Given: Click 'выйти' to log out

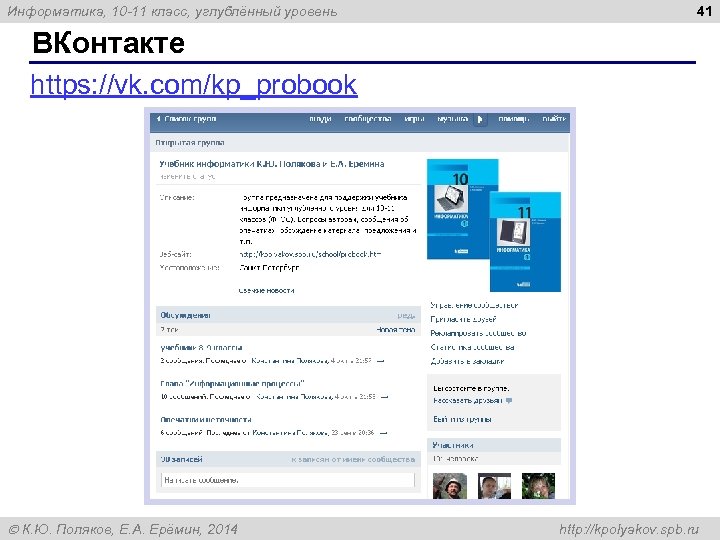Looking at the screenshot, I should point(554,119).
